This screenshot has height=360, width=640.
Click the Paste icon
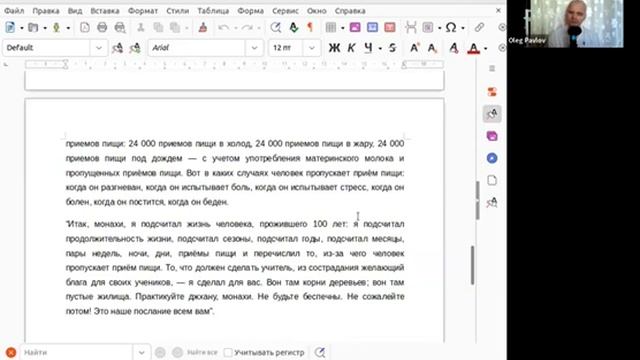[175, 27]
